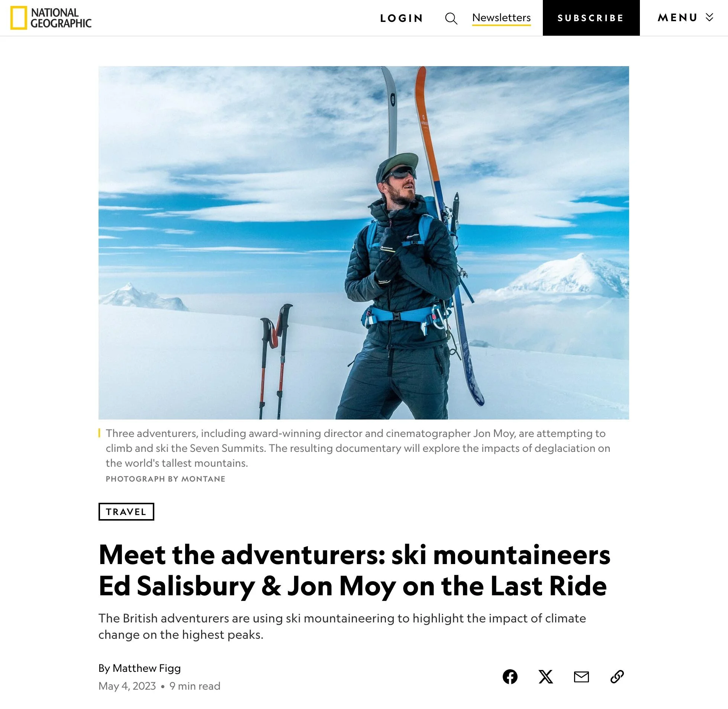
Task: Click the article subtitle about British adventurers
Action: point(342,627)
